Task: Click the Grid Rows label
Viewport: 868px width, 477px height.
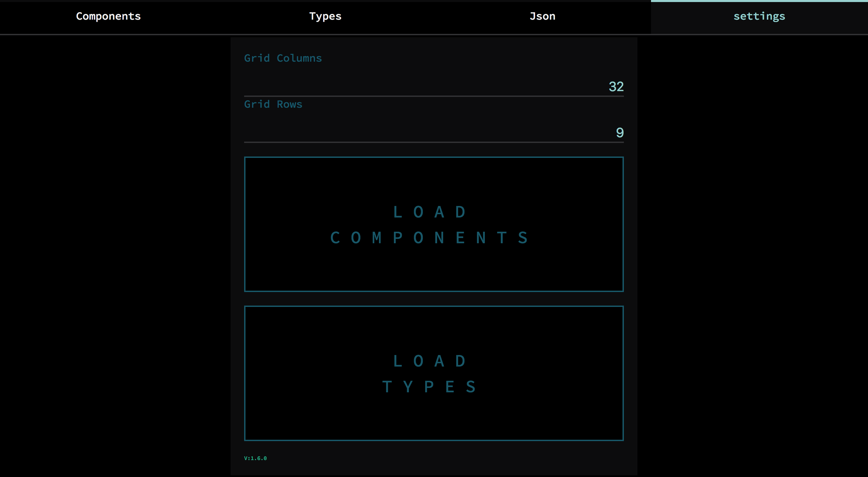Action: pos(273,104)
